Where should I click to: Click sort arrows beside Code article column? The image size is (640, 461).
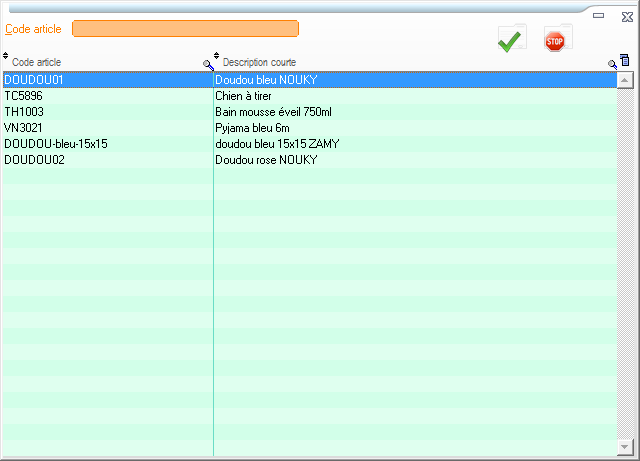pyautogui.click(x=6, y=56)
